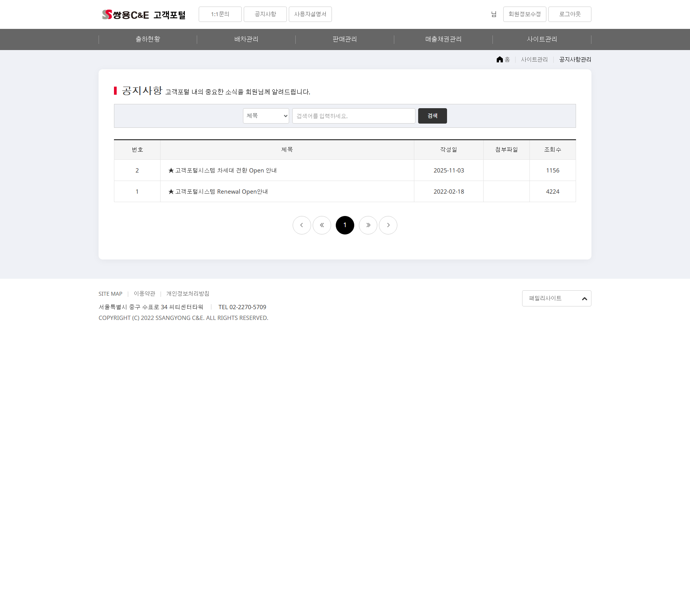
Task: Click the 쌍용C&E 고객포털 logo
Action: tap(144, 15)
